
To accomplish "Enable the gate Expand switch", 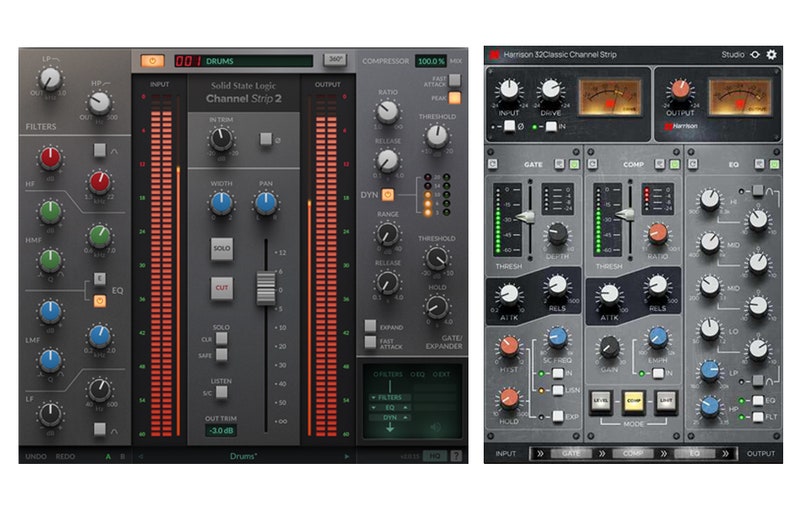I will pos(370,326).
